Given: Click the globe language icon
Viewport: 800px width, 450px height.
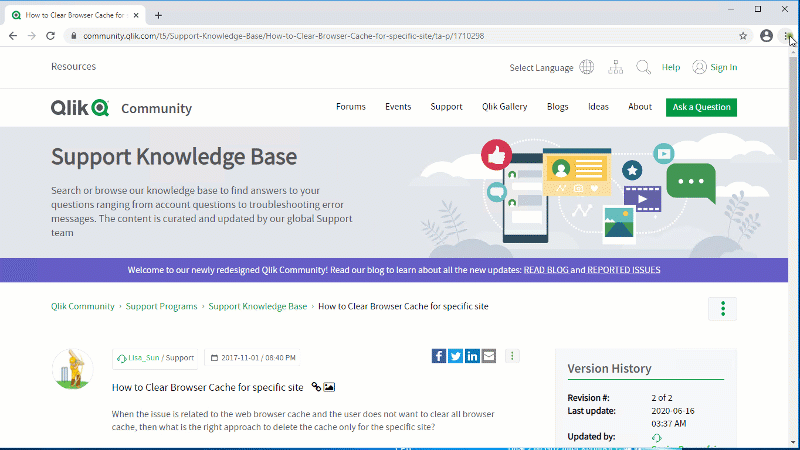Looking at the screenshot, I should click(587, 67).
